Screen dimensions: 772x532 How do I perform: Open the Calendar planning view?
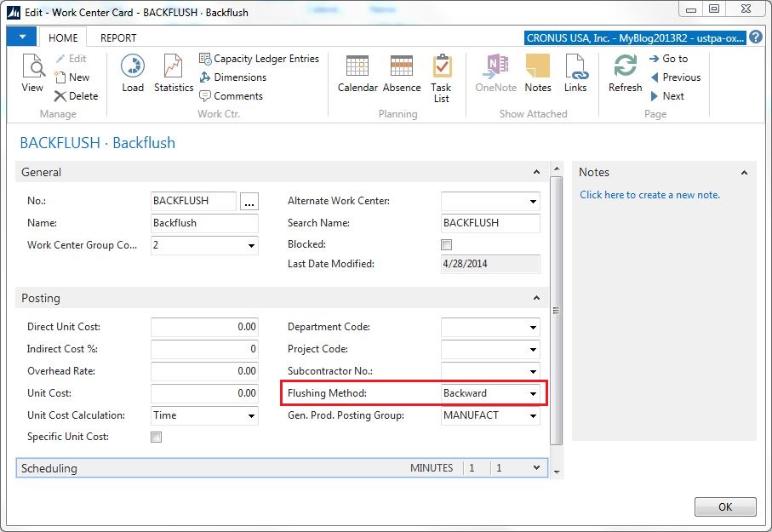357,73
